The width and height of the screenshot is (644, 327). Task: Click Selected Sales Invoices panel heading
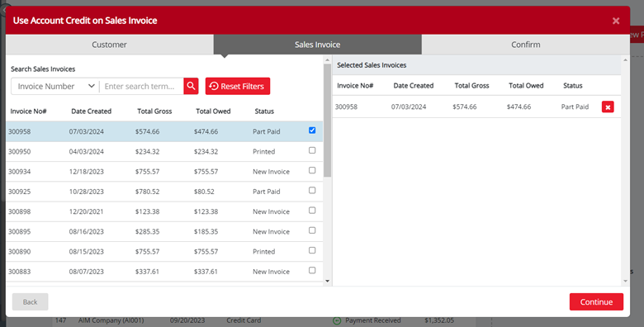[372, 65]
